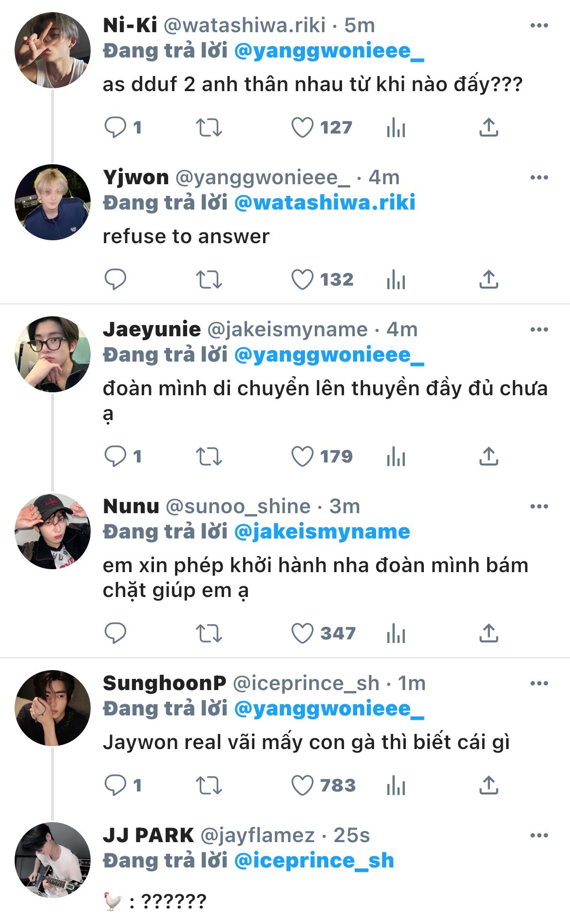Reply to SunghoonP's tweet

click(x=115, y=786)
